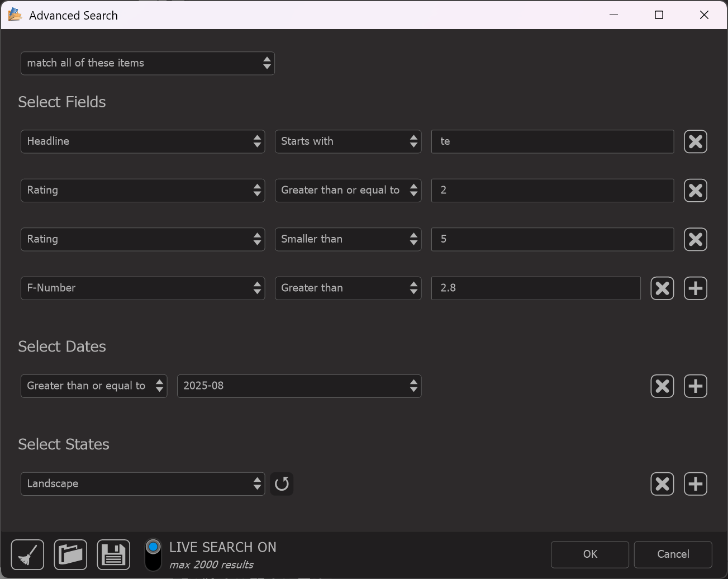Screen dimensions: 728x579
Task: Save the search with floppy disk icon
Action: pyautogui.click(x=113, y=555)
